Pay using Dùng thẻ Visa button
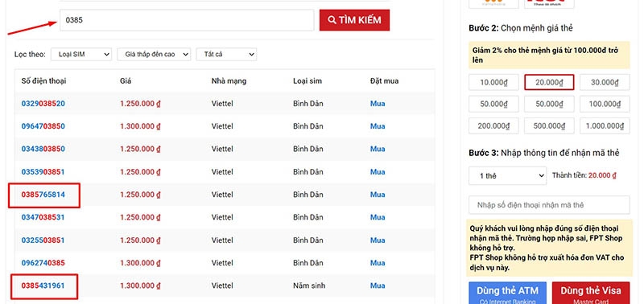The image size is (644, 304). (591, 293)
